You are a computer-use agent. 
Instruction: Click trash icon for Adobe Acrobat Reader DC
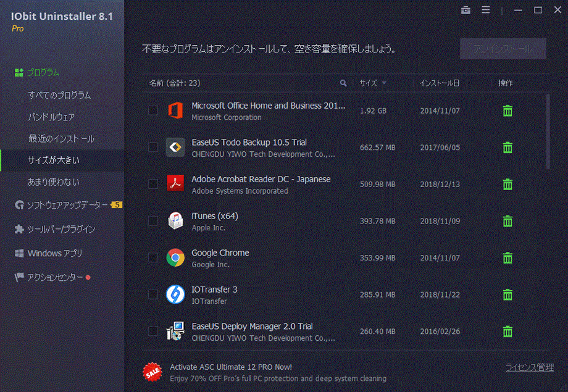507,184
